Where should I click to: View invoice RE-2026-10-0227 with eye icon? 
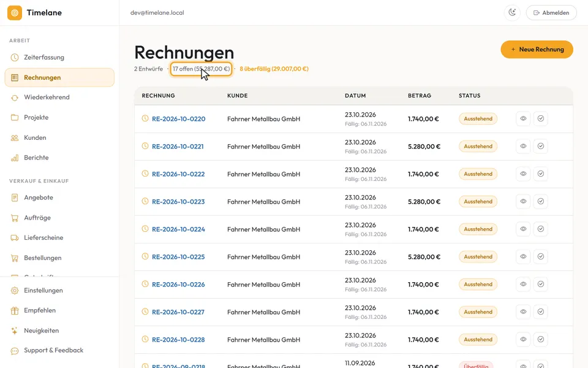(x=523, y=312)
